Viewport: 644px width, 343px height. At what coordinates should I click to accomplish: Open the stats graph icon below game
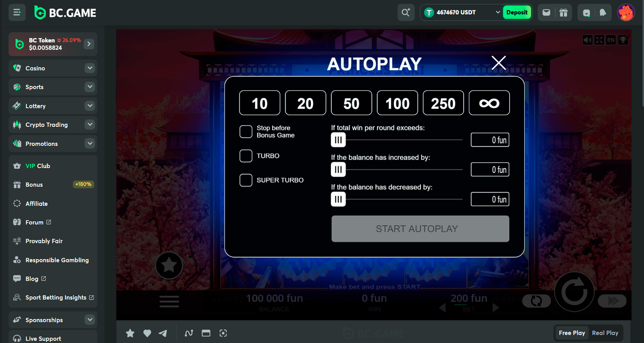[x=188, y=333]
